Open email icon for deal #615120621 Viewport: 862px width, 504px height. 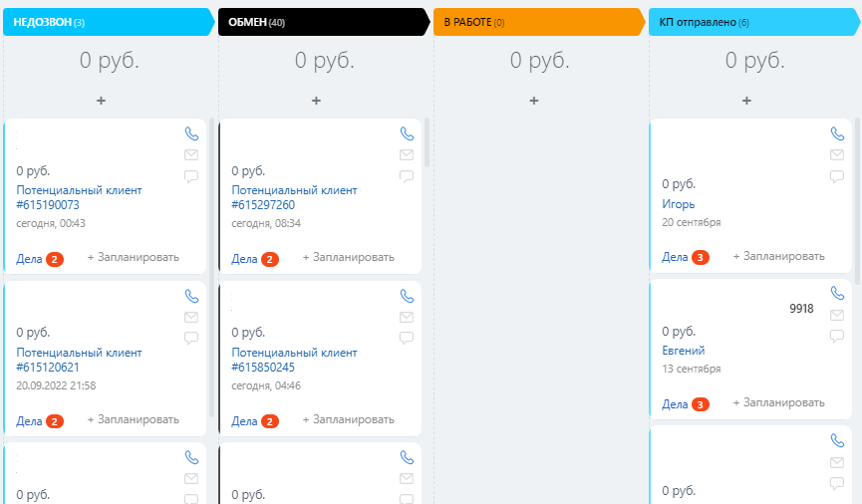(x=191, y=317)
